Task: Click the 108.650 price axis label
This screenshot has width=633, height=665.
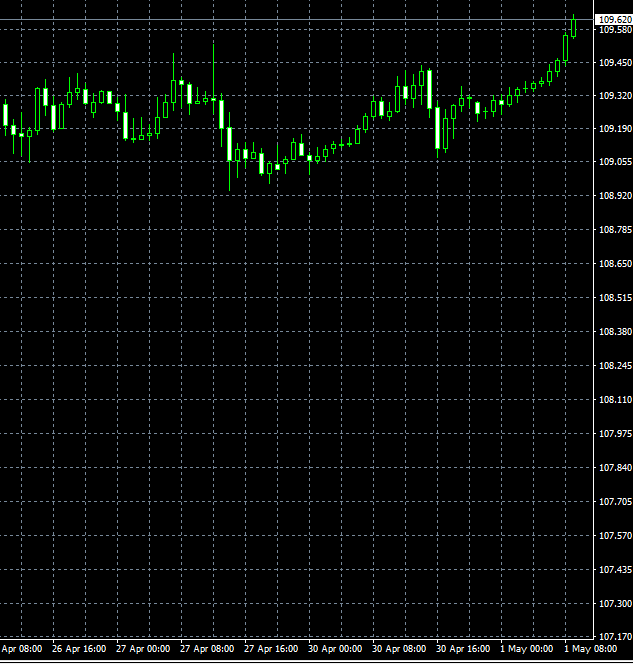Action: pyautogui.click(x=615, y=263)
